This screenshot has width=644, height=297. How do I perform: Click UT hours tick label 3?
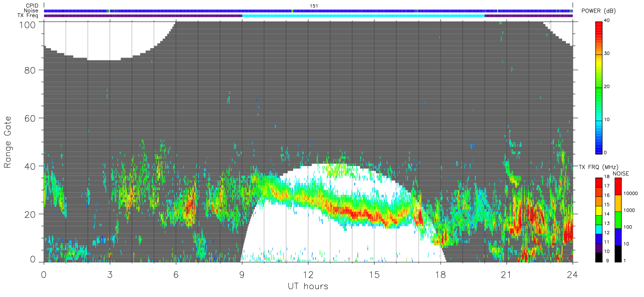[110, 274]
